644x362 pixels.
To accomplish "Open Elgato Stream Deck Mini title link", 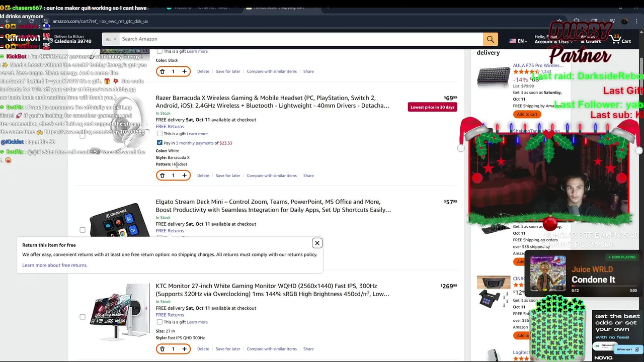I will point(273,206).
